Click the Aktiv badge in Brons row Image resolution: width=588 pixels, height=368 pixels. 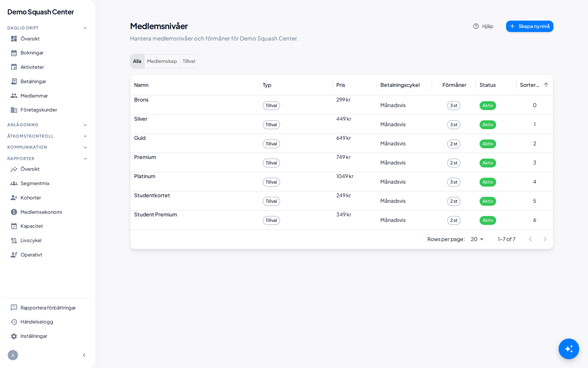488,105
